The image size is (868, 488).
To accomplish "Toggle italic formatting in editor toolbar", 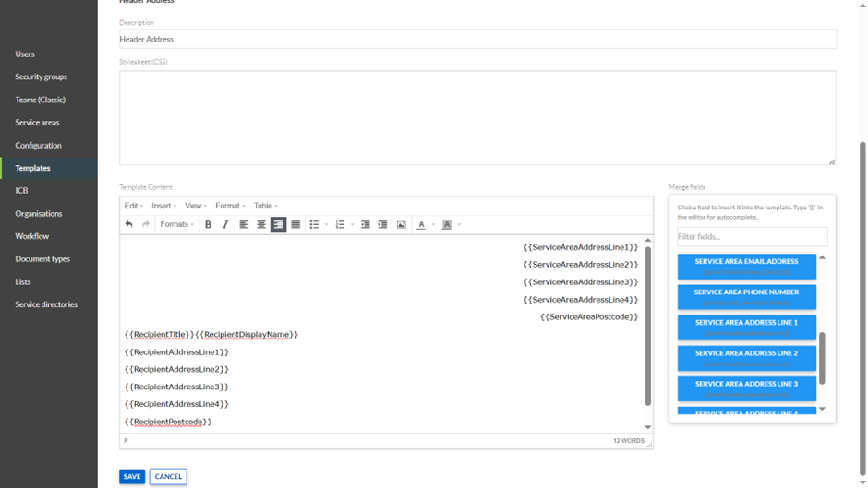I will (x=225, y=224).
